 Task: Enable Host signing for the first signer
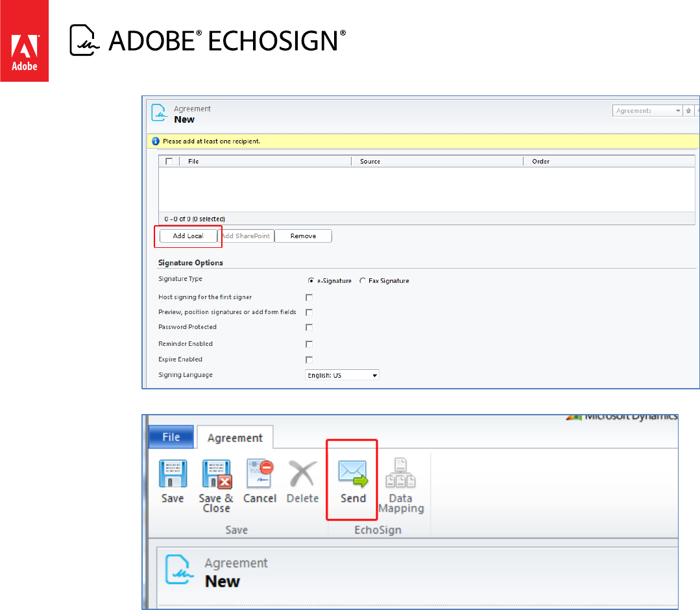click(x=309, y=297)
